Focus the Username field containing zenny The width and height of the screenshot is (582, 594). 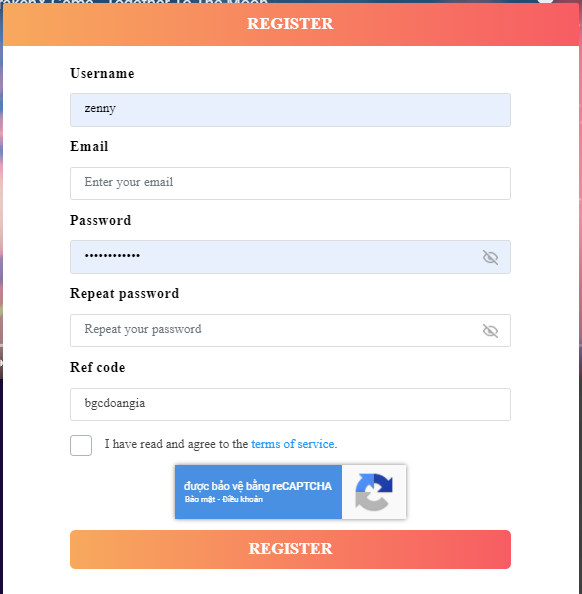pos(290,110)
